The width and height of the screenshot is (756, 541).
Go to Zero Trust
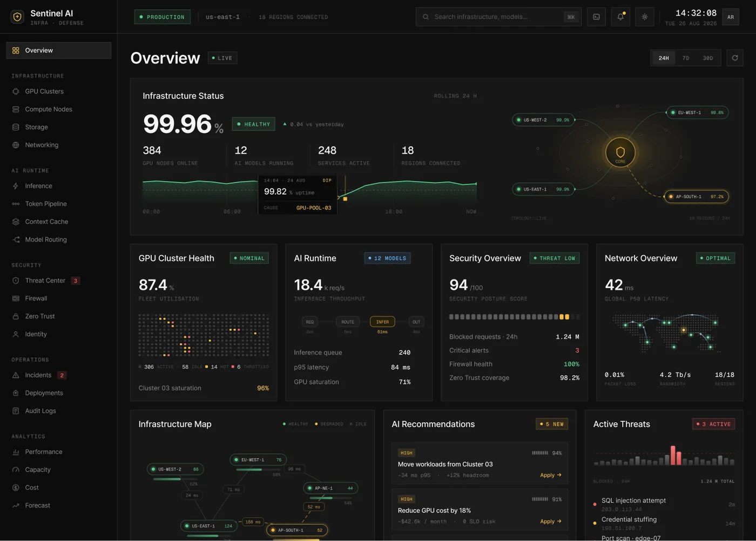tap(58, 316)
